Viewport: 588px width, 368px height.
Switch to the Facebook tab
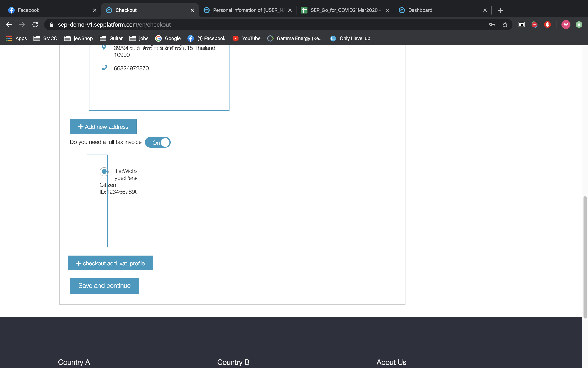click(x=50, y=10)
